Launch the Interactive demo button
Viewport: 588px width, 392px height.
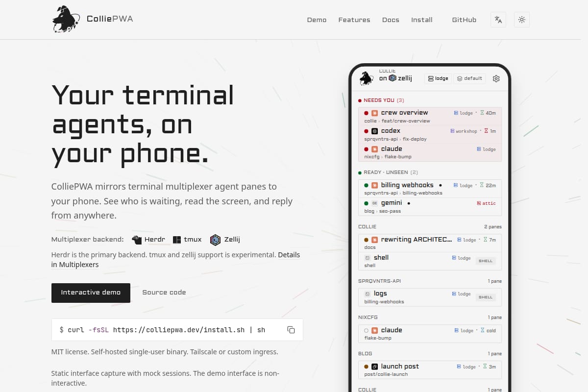[x=91, y=293]
